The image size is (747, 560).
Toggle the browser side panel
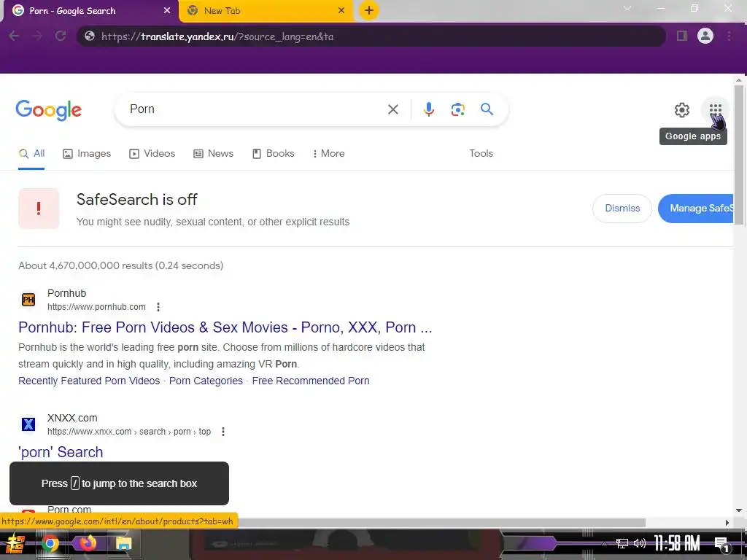coord(682,36)
